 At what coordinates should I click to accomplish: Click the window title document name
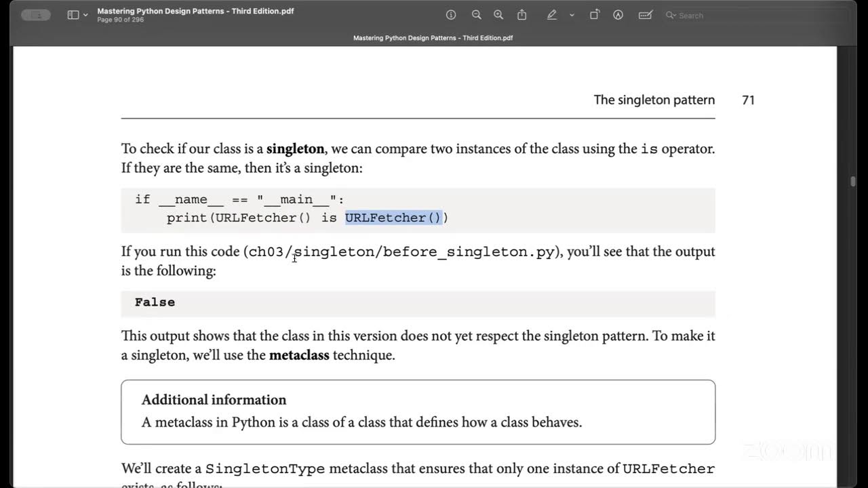[195, 11]
